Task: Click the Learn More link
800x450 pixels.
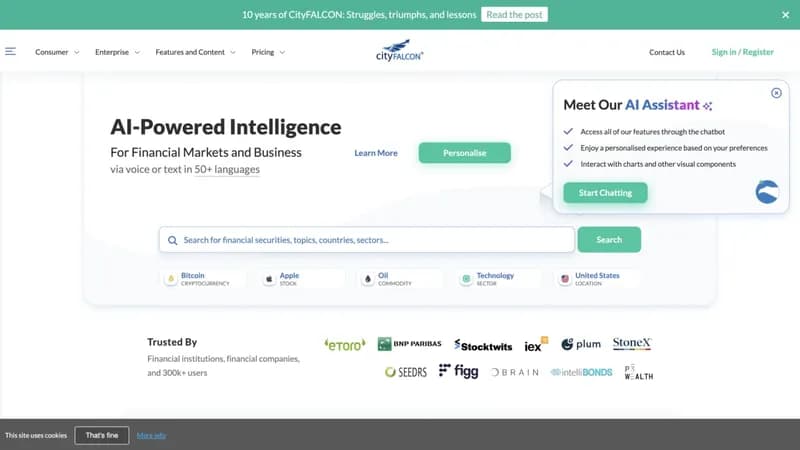Action: [x=376, y=153]
